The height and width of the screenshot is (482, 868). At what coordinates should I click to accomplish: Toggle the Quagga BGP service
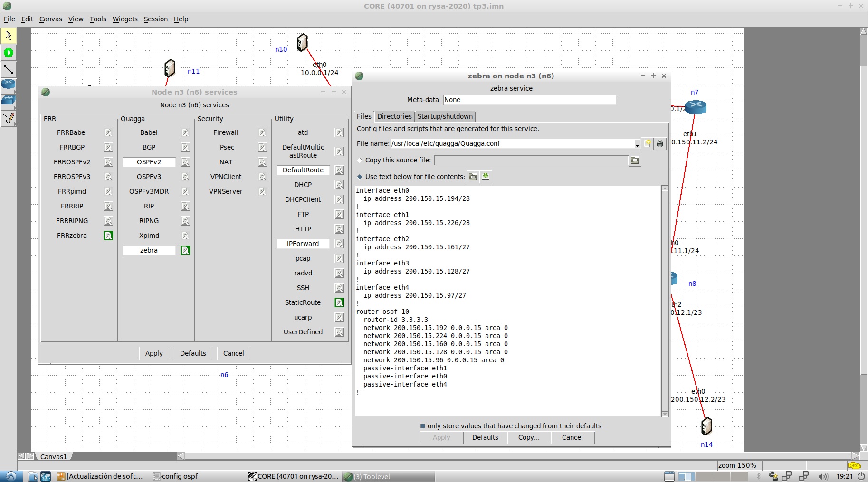coord(149,148)
